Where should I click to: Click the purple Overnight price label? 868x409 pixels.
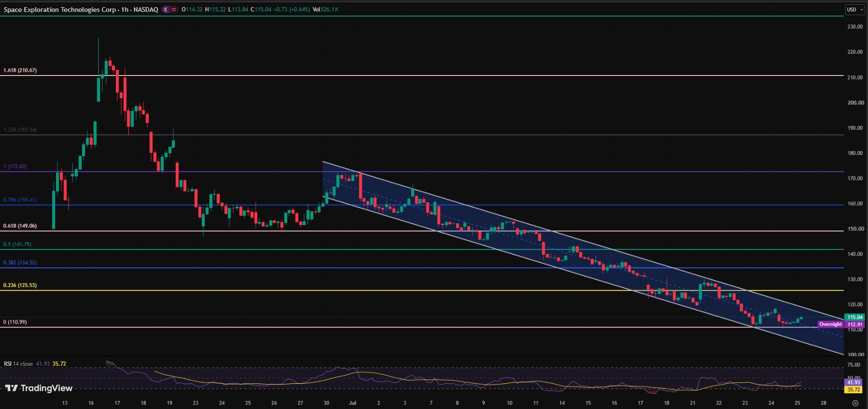point(830,324)
